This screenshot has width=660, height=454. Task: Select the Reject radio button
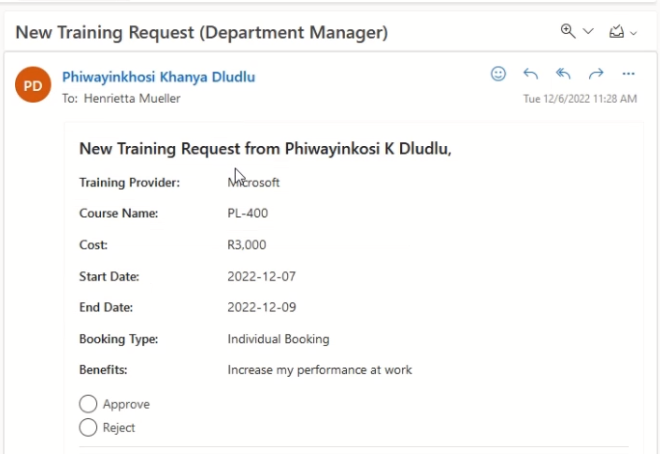coord(88,427)
